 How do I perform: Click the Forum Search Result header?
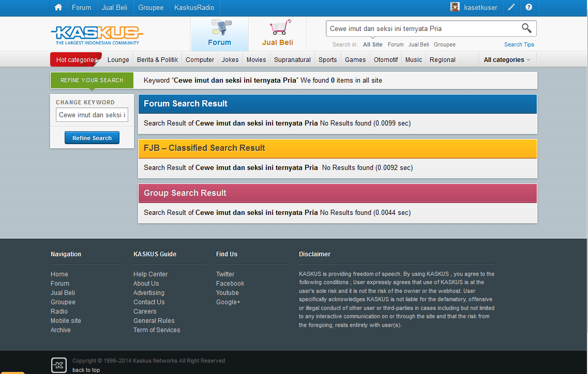click(338, 104)
